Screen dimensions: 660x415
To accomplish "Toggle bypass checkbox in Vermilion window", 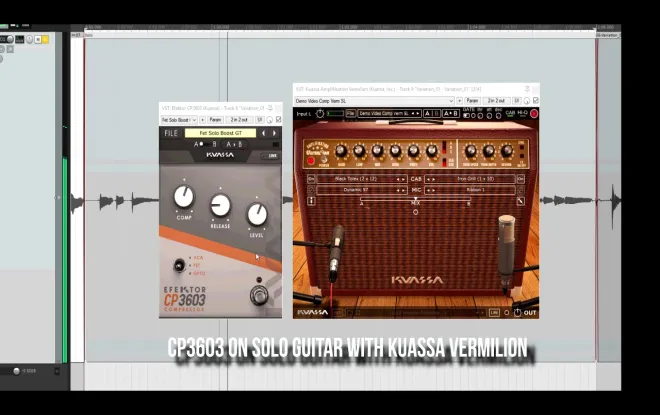I will coord(535,101).
